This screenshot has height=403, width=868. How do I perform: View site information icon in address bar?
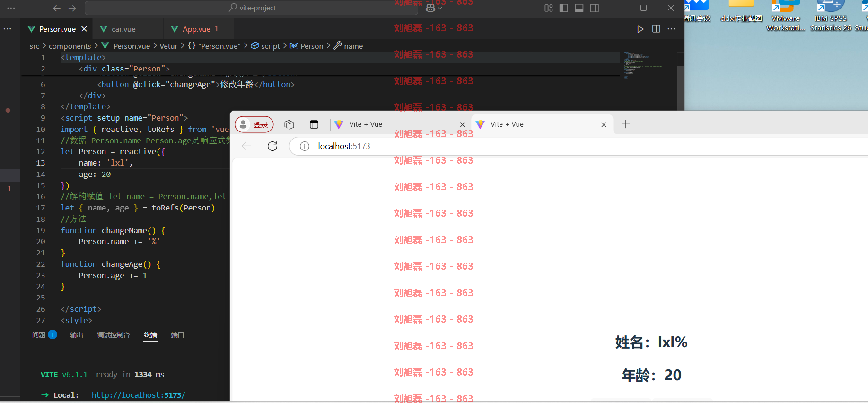[305, 146]
